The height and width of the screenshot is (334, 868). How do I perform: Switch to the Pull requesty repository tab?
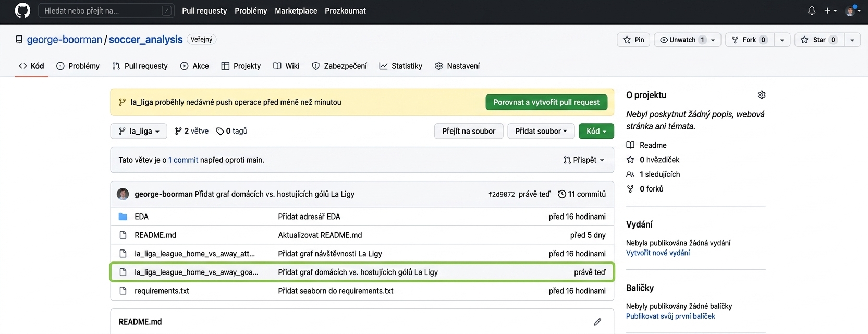click(140, 66)
